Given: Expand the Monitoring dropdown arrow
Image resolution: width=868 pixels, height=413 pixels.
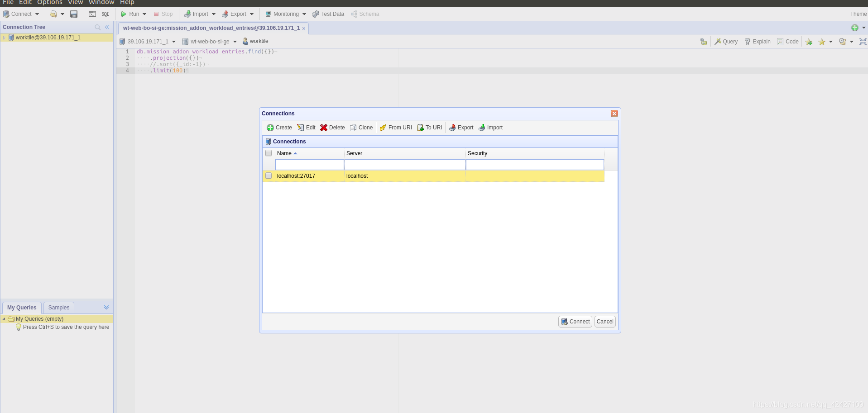Looking at the screenshot, I should point(304,14).
